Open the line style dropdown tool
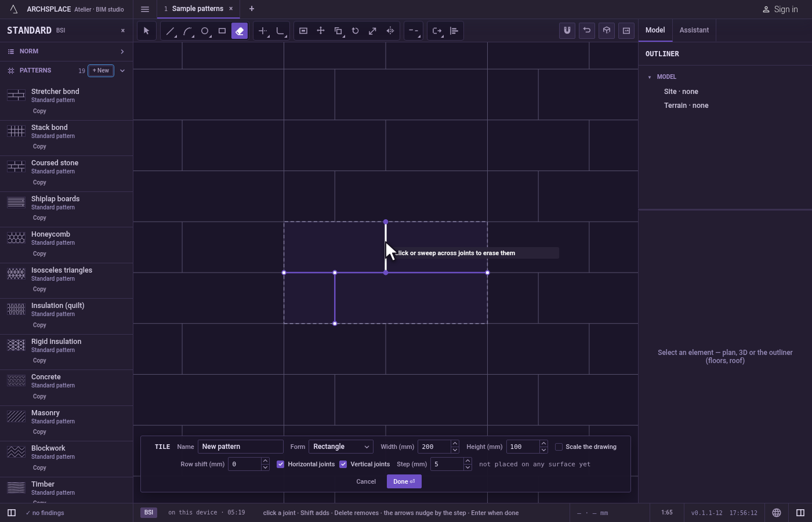This screenshot has height=522, width=812. 413,31
